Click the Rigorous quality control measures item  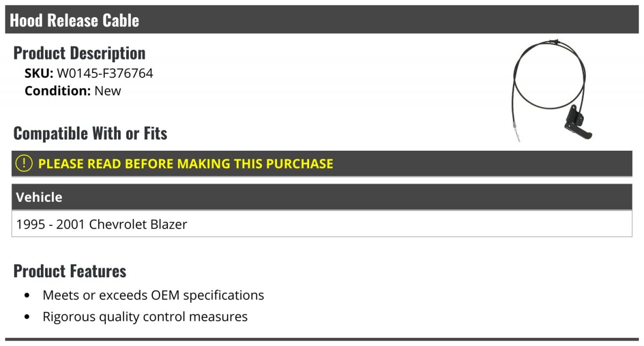tap(145, 316)
